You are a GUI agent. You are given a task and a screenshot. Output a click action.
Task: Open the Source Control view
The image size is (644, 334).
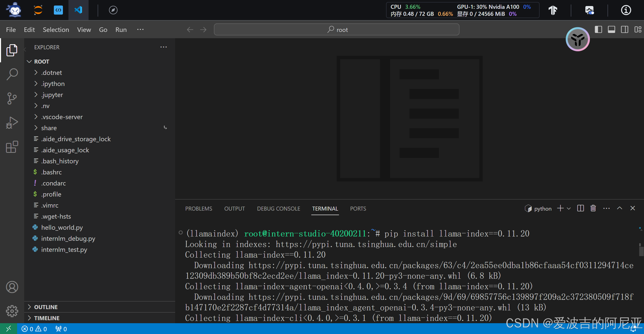point(12,98)
